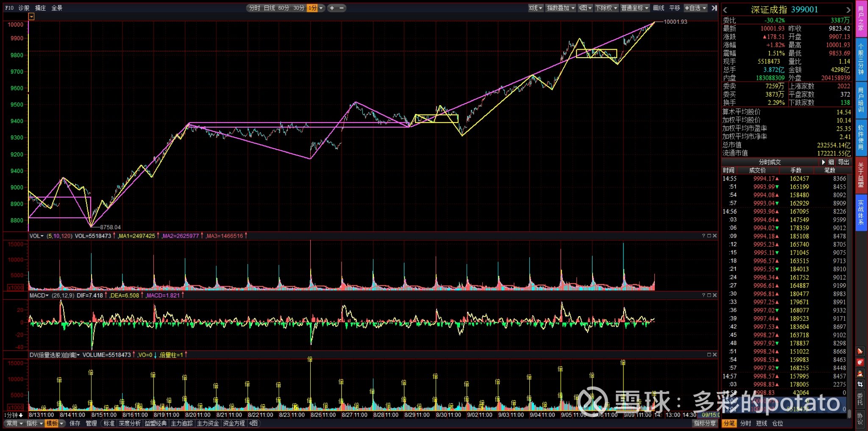
Task: Click the zoom out minus icon
Action: click(x=341, y=8)
